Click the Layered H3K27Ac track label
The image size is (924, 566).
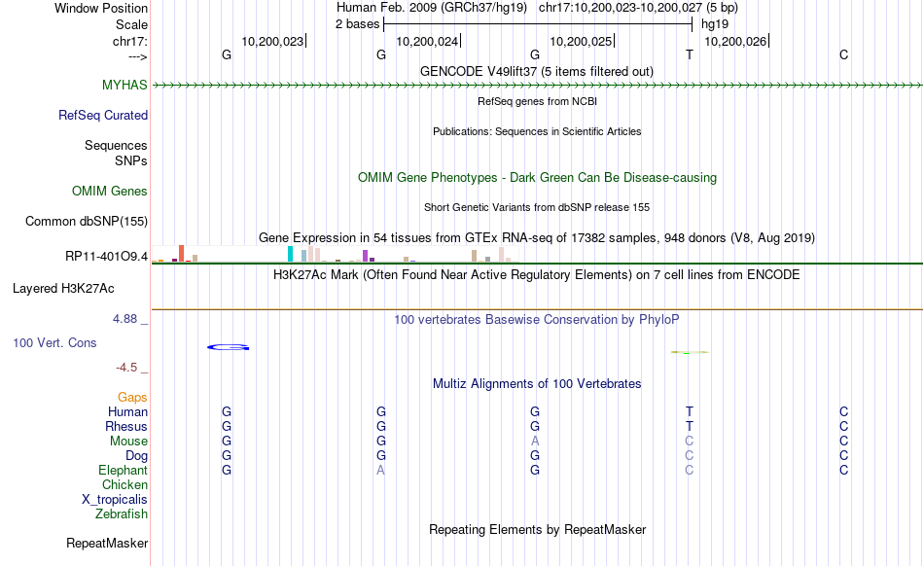[x=63, y=288]
